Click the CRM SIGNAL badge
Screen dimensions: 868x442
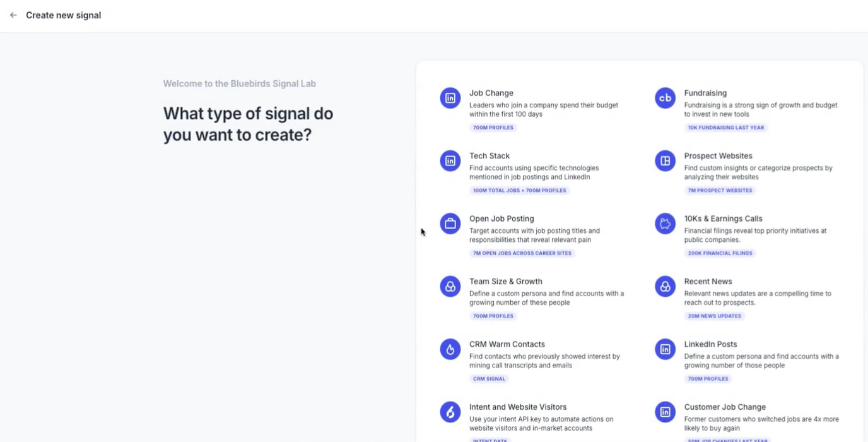point(490,379)
